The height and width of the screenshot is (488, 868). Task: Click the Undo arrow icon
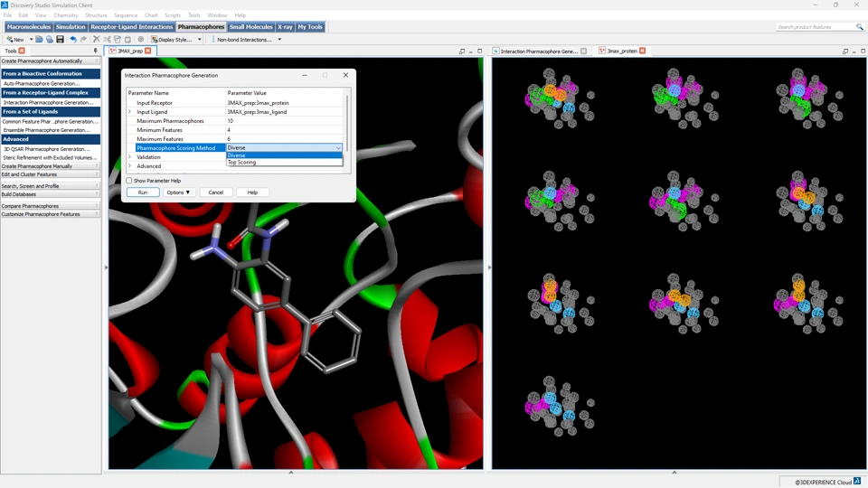(x=73, y=39)
